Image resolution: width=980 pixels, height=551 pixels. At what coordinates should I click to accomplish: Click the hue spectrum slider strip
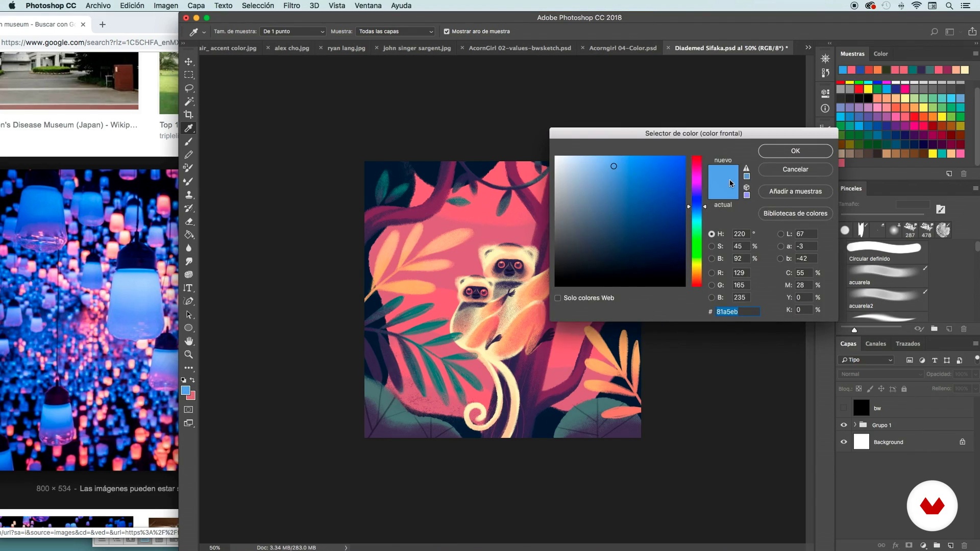point(697,221)
